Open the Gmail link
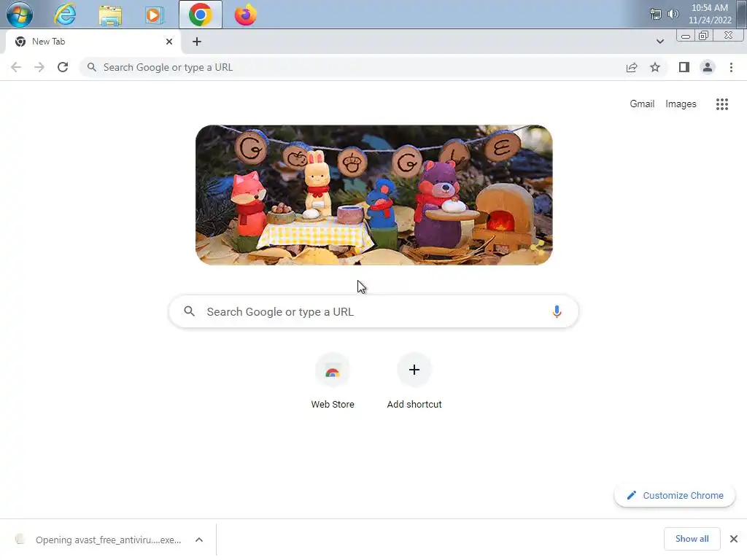The image size is (747, 560). click(642, 104)
